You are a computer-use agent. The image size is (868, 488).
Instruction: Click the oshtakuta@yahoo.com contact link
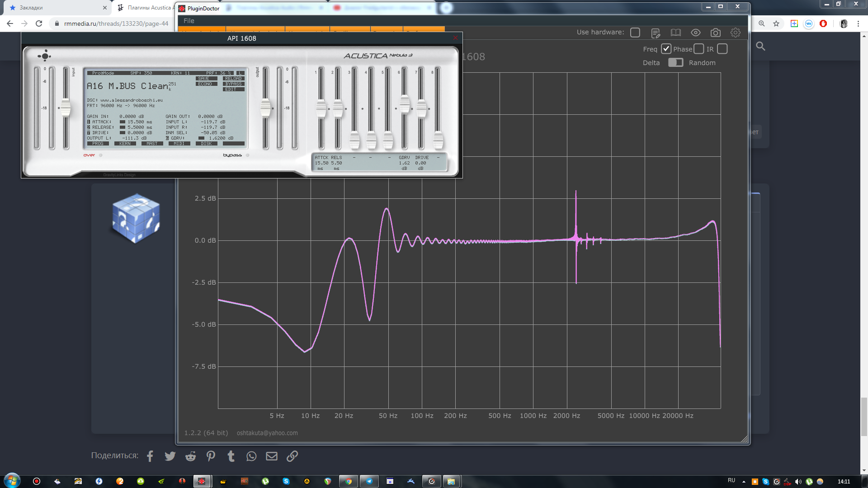click(x=267, y=433)
